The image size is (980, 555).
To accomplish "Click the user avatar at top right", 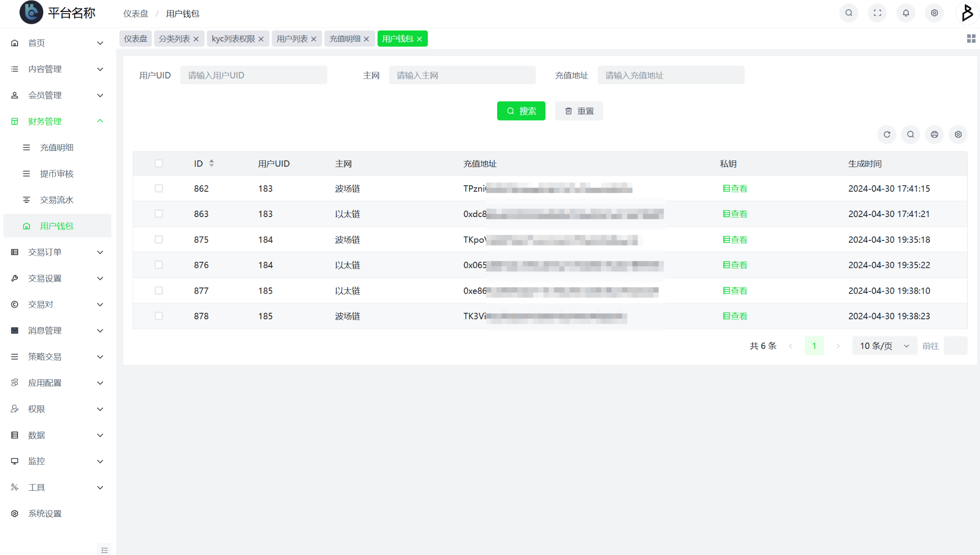I will [967, 13].
